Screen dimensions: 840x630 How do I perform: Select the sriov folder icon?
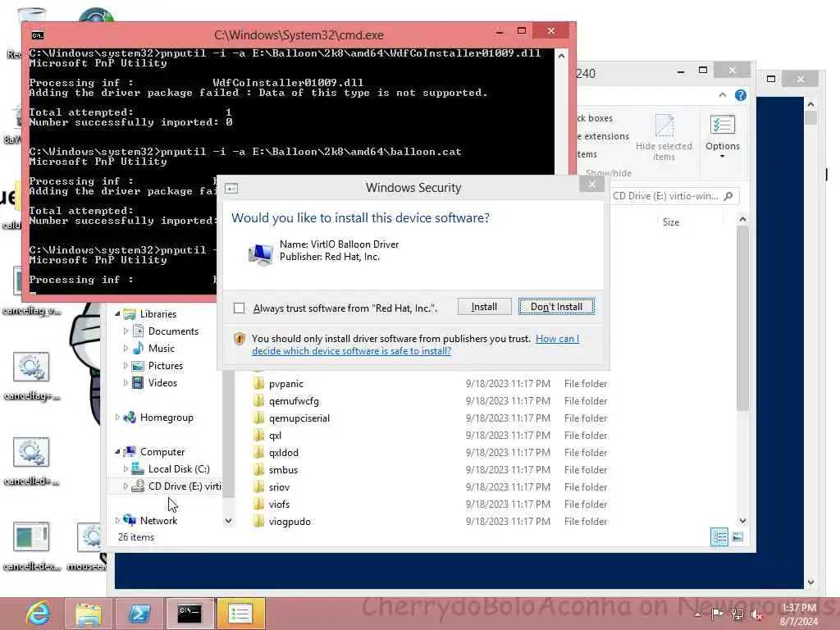[x=258, y=486]
